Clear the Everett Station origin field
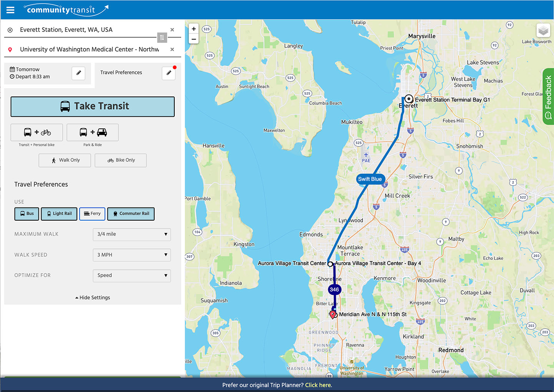Screen dimensions: 554x392 pyautogui.click(x=172, y=30)
